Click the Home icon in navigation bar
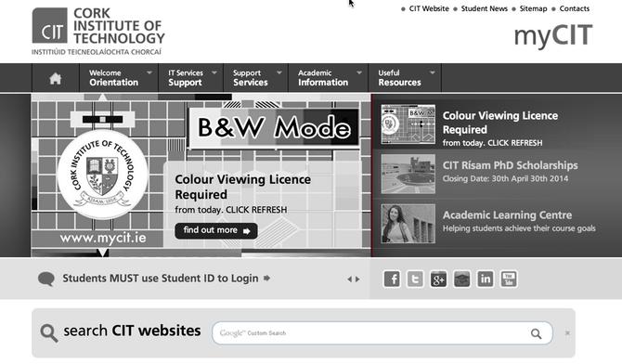The image size is (622, 364). click(55, 78)
